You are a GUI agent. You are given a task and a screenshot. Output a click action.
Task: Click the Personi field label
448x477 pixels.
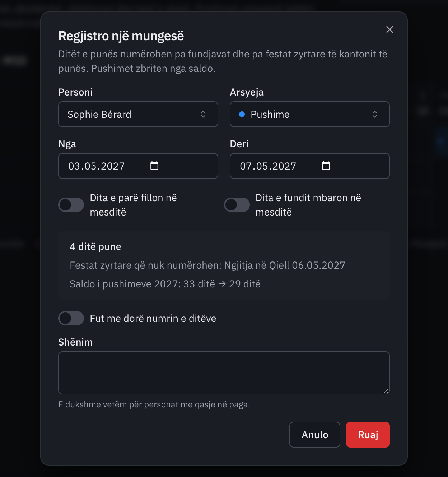[x=75, y=92]
